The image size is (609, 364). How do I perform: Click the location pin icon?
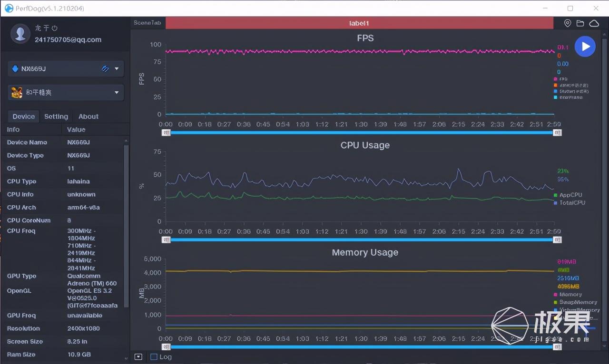[x=567, y=23]
